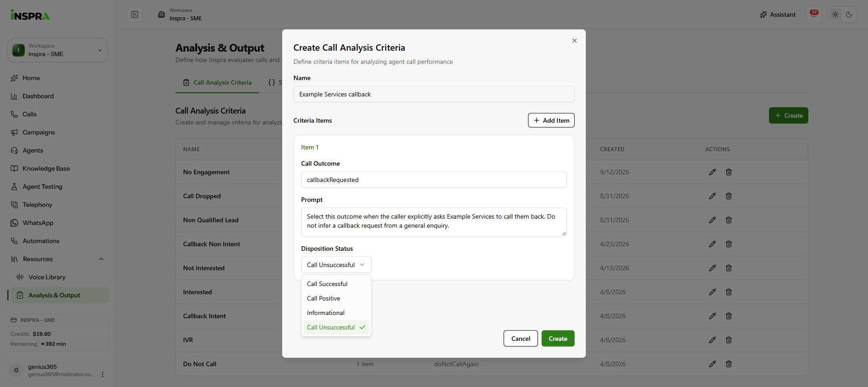Image resolution: width=868 pixels, height=387 pixels.
Task: Choose Call Successful disposition
Action: click(336, 284)
